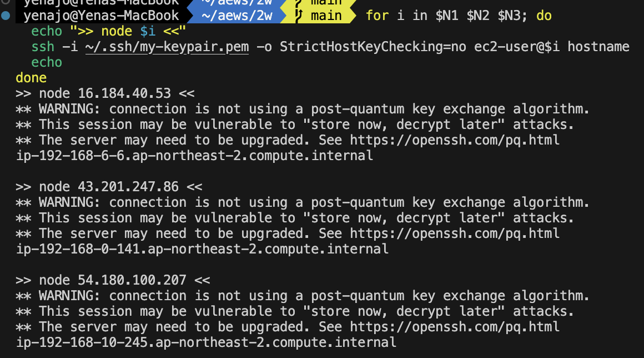This screenshot has width=644, height=358.
Task: Click the 'done' keyword line
Action: pyautogui.click(x=31, y=78)
